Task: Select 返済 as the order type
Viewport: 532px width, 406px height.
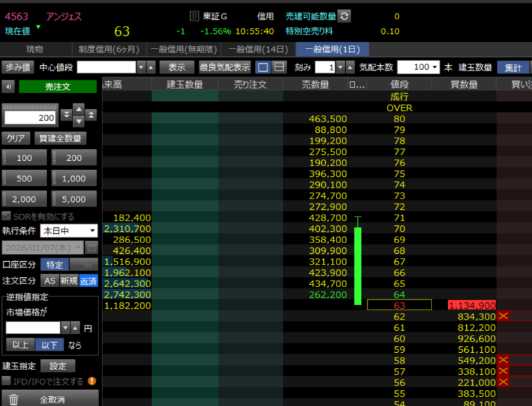Action: coord(88,280)
